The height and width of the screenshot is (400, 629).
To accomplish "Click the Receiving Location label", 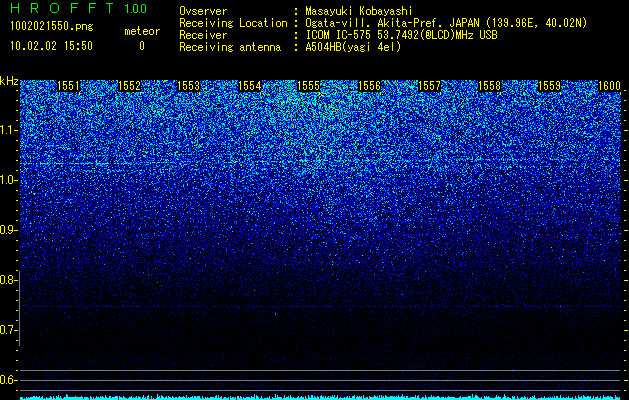I will tap(233, 23).
